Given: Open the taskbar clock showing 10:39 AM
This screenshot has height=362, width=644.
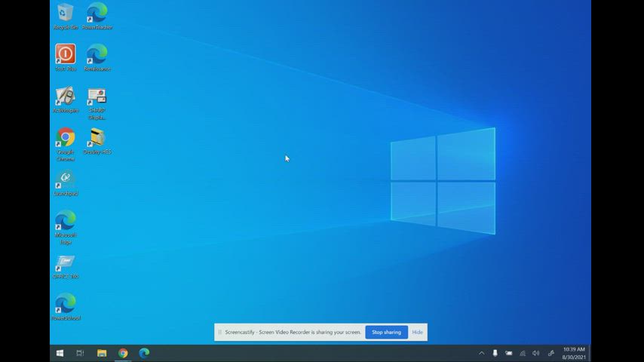Looking at the screenshot, I should [574, 353].
